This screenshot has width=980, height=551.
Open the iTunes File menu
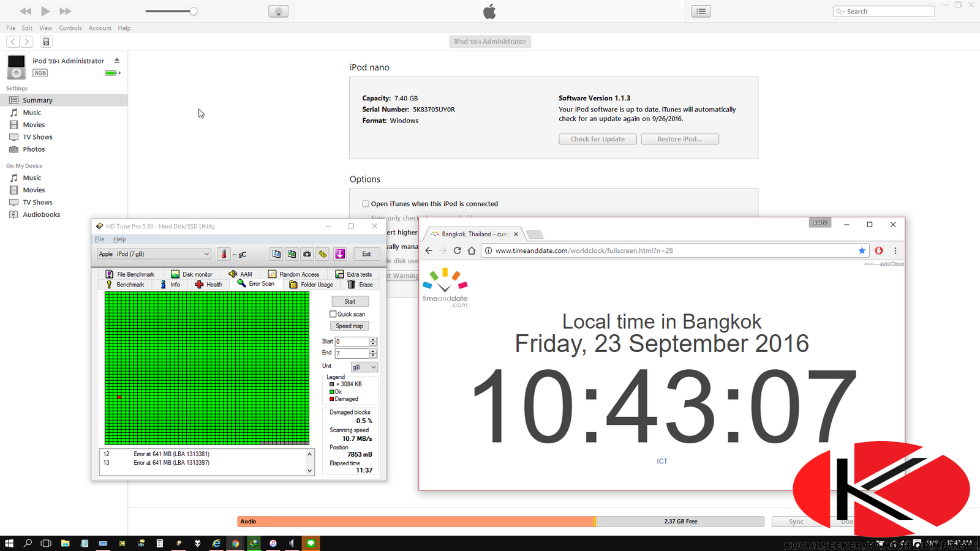pos(11,28)
